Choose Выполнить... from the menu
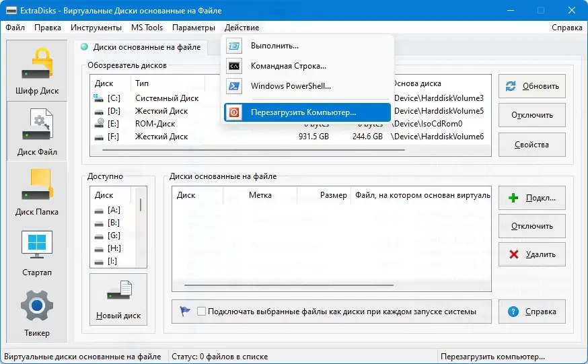 [307, 46]
